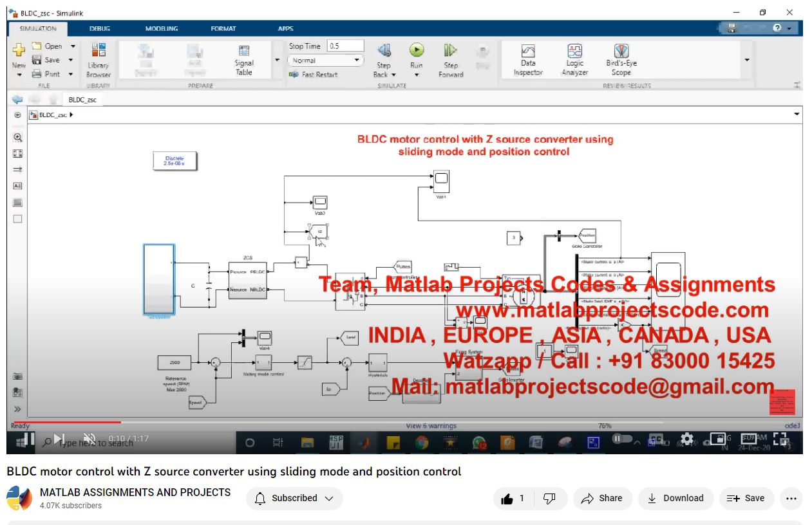The height and width of the screenshot is (525, 812).
Task: Toggle the autoplay switch in the player
Action: 621,439
